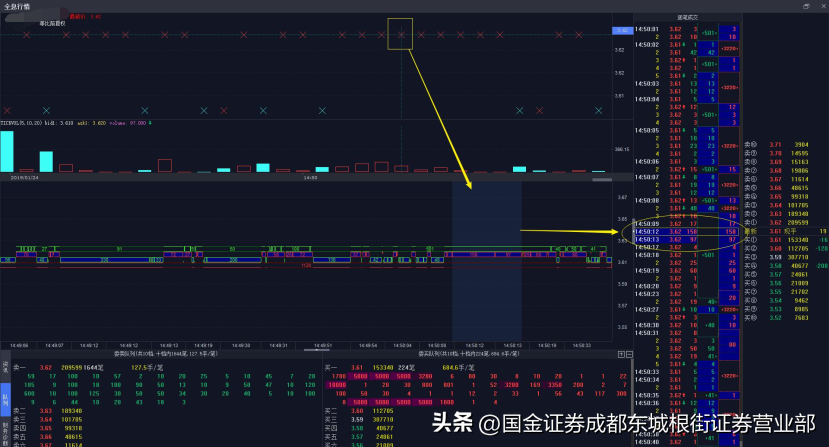This screenshot has width=829, height=447.
Task: Click the minus icon to shrink the queue panel
Action: (x=629, y=354)
